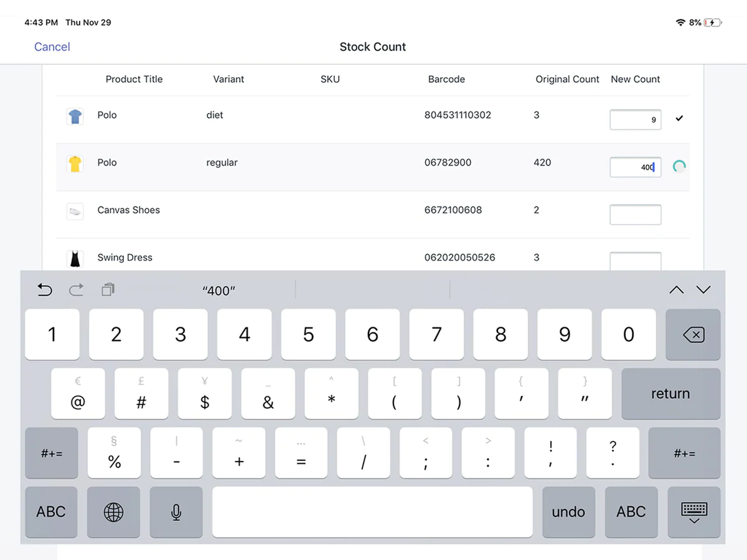The height and width of the screenshot is (560, 747).
Task: Tap the microphone dictation key
Action: 176,512
